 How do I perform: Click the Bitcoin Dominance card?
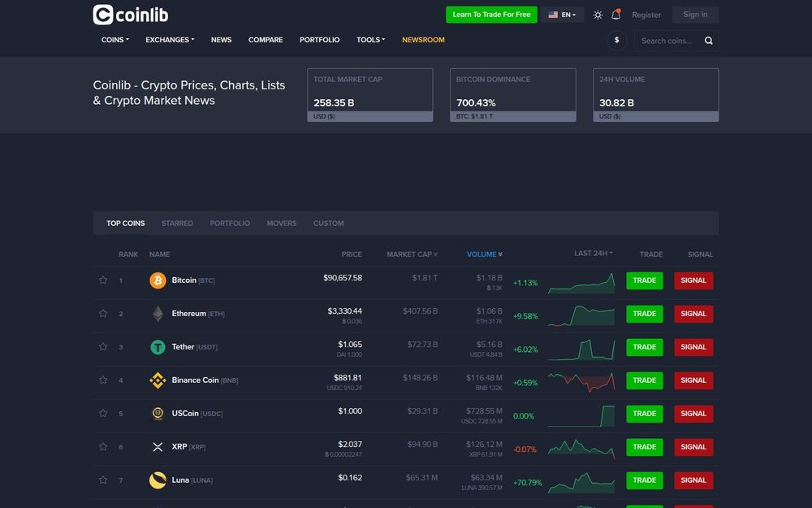point(512,95)
